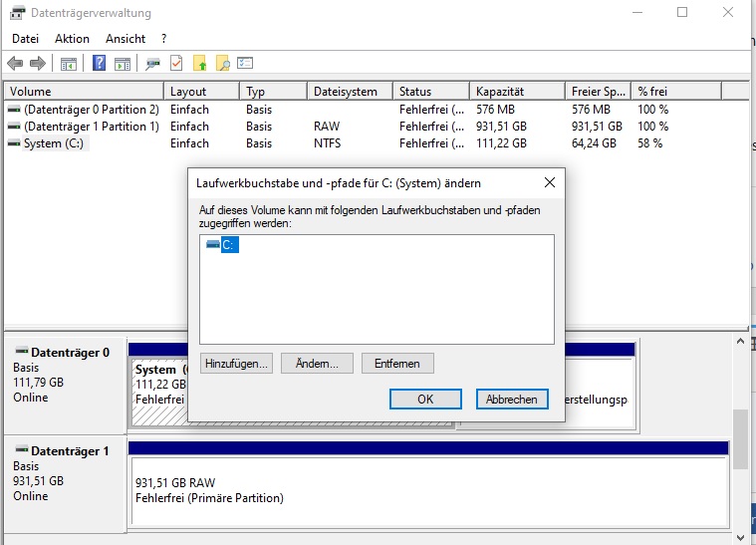Viewport: 756px width, 545px height.
Task: Click the NTFS file system cell
Action: point(327,143)
